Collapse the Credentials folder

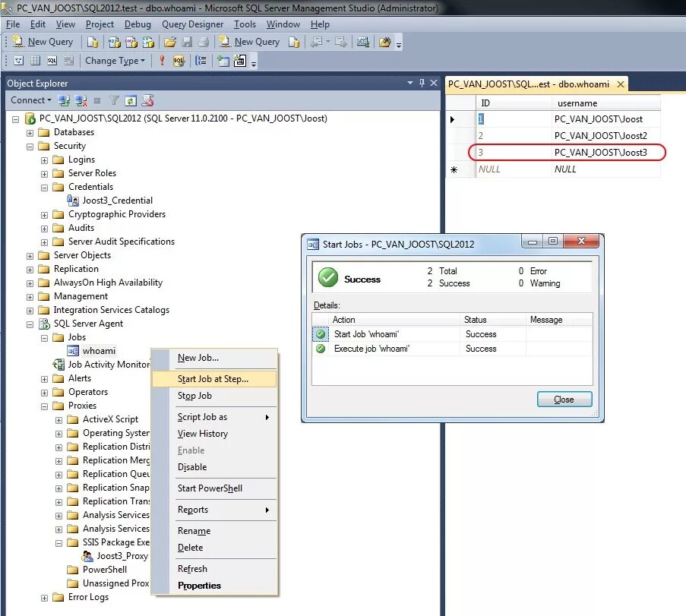[44, 188]
